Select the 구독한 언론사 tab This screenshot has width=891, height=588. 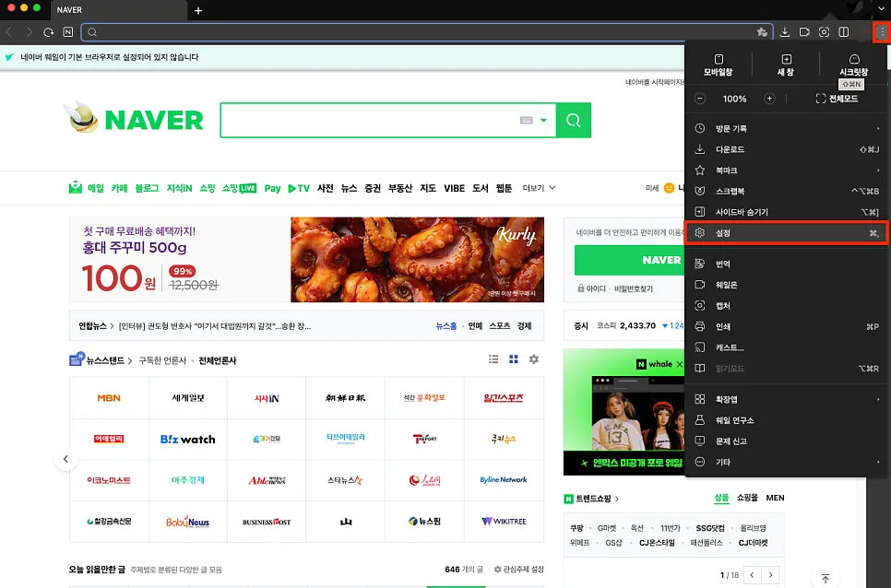162,360
